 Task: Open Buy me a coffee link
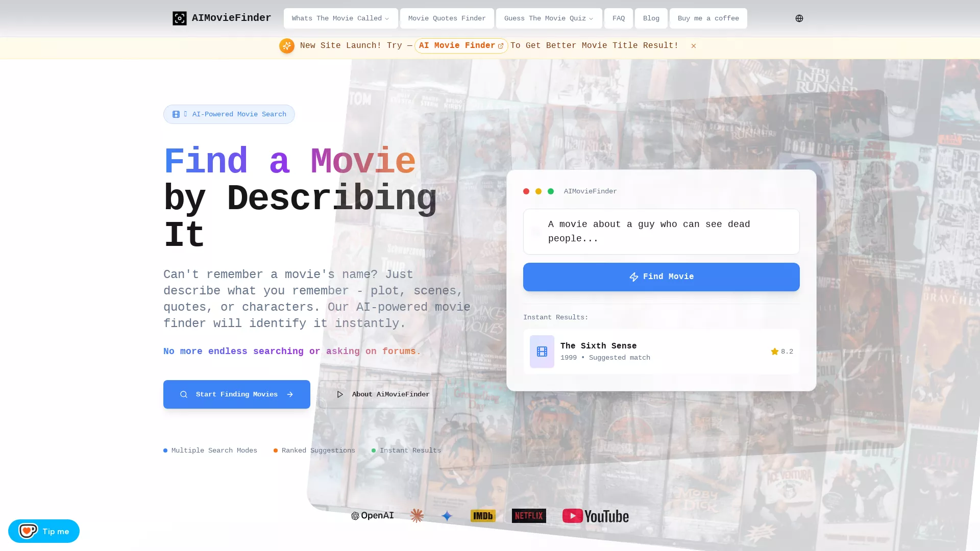708,18
